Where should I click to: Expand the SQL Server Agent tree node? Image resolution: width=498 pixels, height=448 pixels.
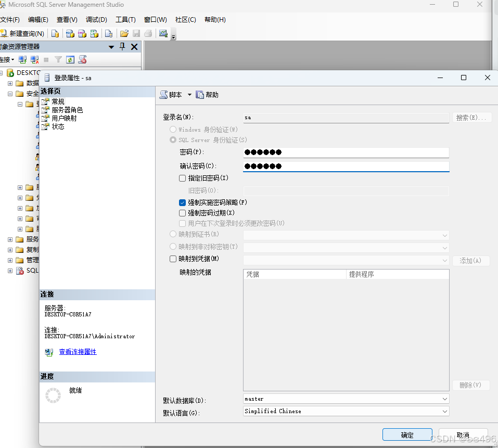tap(10, 271)
